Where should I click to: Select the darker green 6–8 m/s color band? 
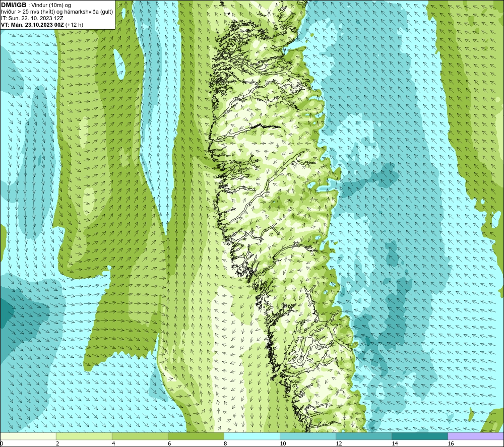[196, 436]
